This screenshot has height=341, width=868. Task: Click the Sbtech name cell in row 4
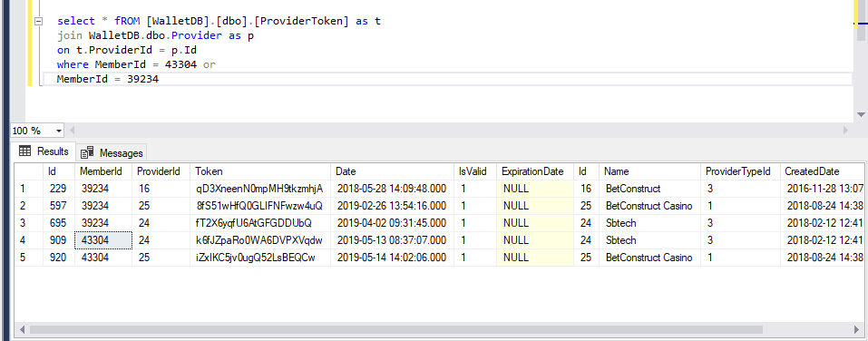click(649, 240)
